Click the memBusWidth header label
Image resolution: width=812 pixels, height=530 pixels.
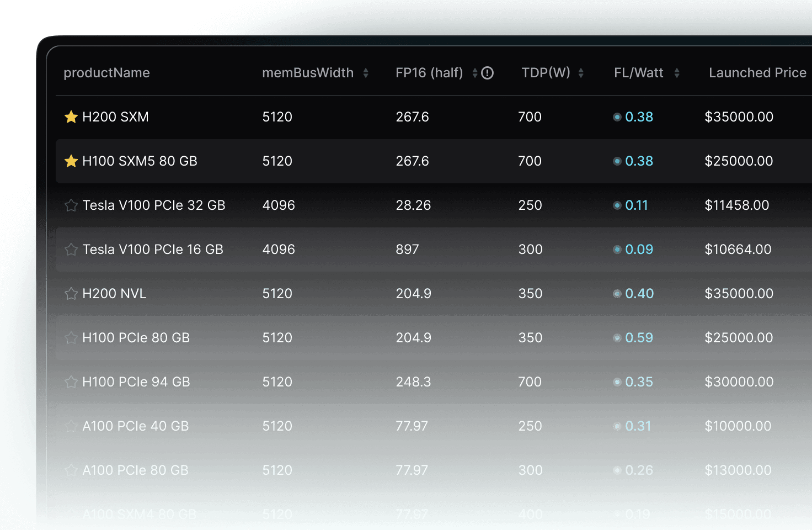[308, 73]
